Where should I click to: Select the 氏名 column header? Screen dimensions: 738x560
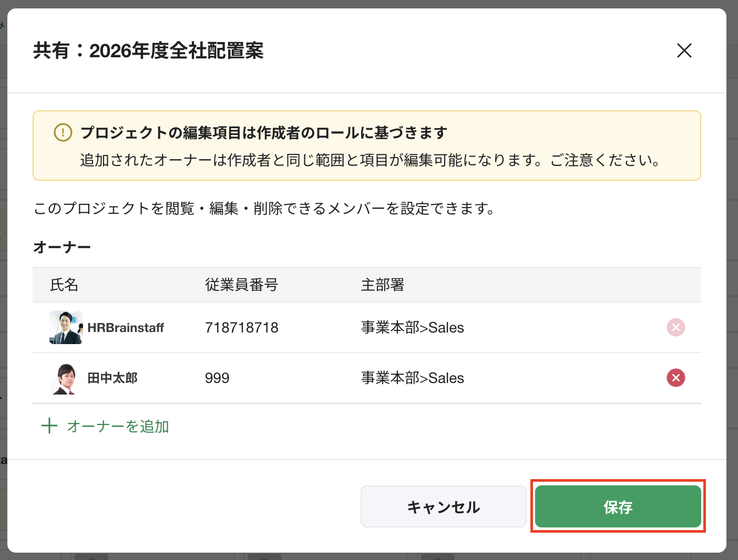pyautogui.click(x=64, y=285)
